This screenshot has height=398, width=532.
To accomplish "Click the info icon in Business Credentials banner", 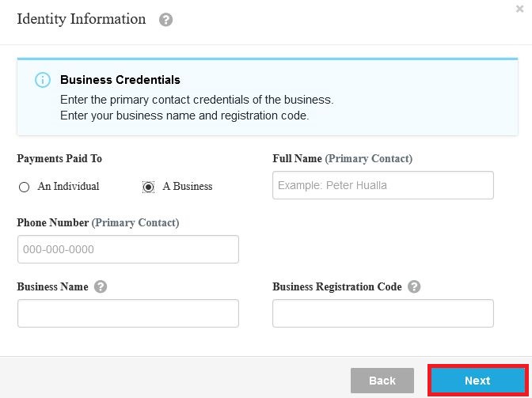I will [43, 80].
